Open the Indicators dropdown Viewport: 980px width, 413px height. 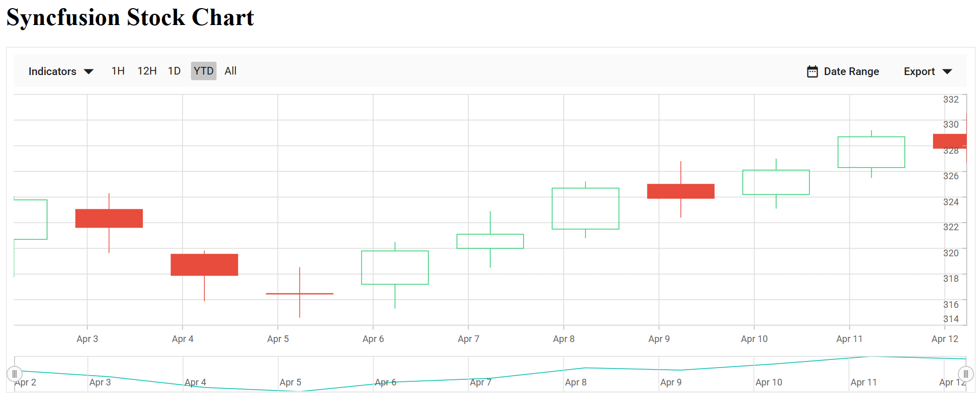point(61,71)
